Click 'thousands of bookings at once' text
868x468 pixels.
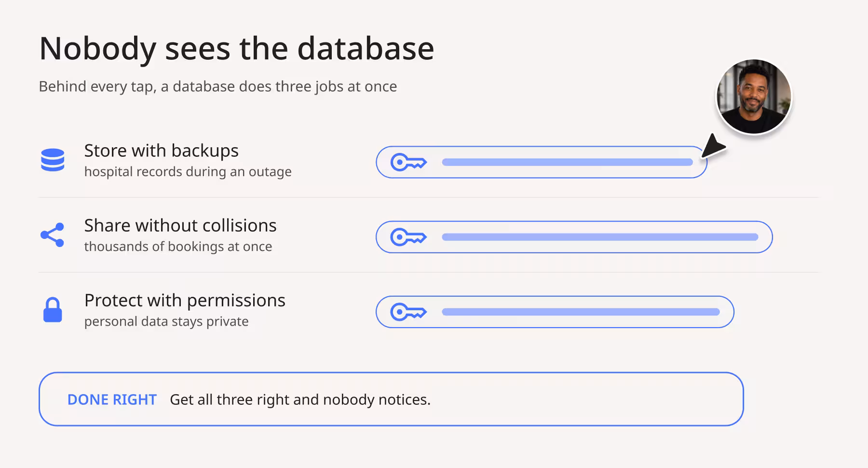(x=178, y=247)
